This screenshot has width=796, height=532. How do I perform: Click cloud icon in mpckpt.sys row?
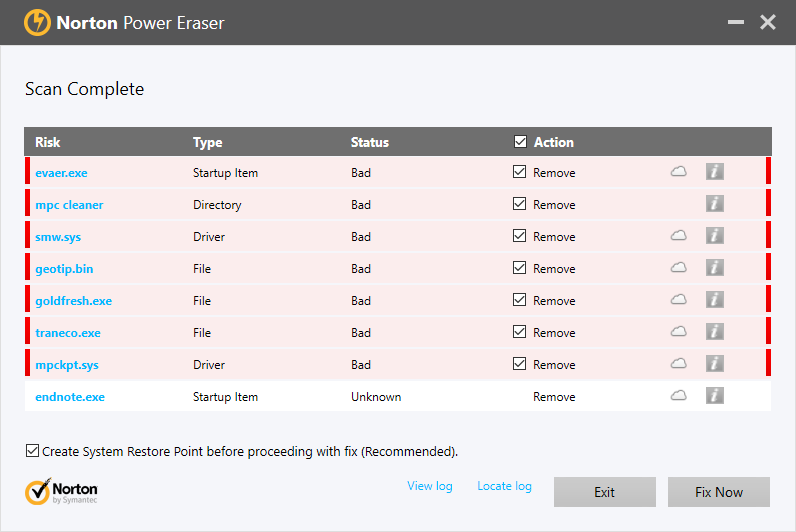[x=679, y=363]
